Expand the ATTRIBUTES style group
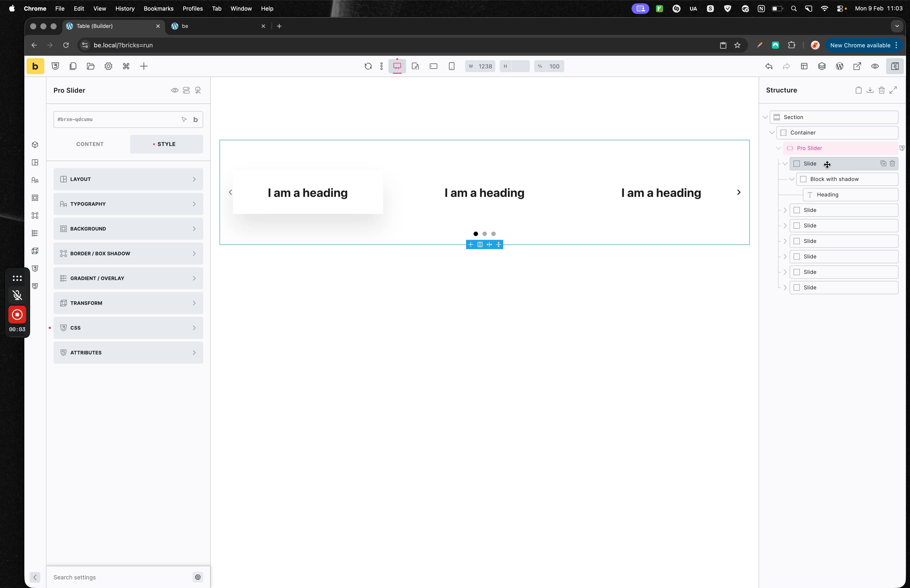Viewport: 910px width, 588px height. pyautogui.click(x=128, y=353)
